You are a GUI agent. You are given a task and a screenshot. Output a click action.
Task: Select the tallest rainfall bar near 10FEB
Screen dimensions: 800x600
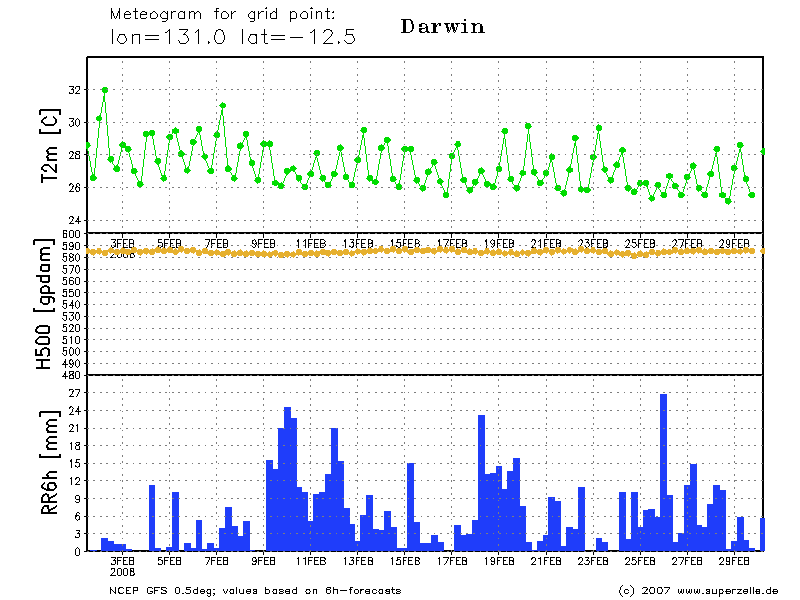287,478
